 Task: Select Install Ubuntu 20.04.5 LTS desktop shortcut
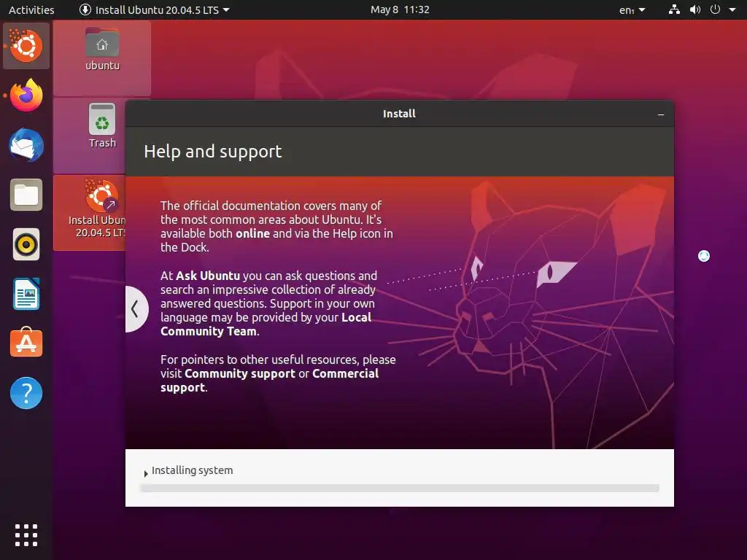pyautogui.click(x=98, y=209)
